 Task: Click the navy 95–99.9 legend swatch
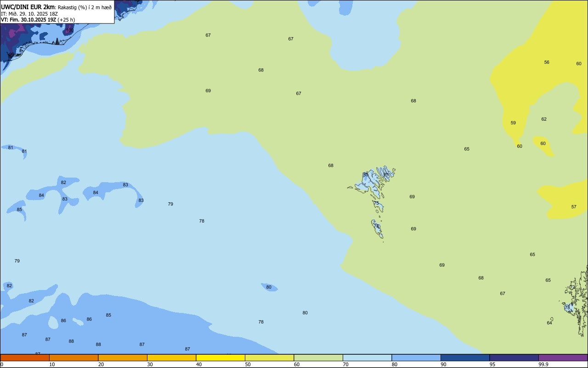click(514, 357)
